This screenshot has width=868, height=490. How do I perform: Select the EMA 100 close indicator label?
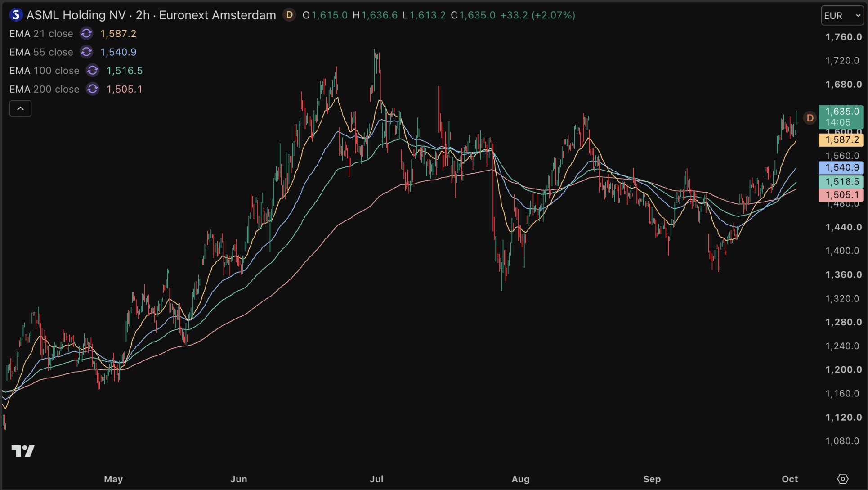pos(45,71)
